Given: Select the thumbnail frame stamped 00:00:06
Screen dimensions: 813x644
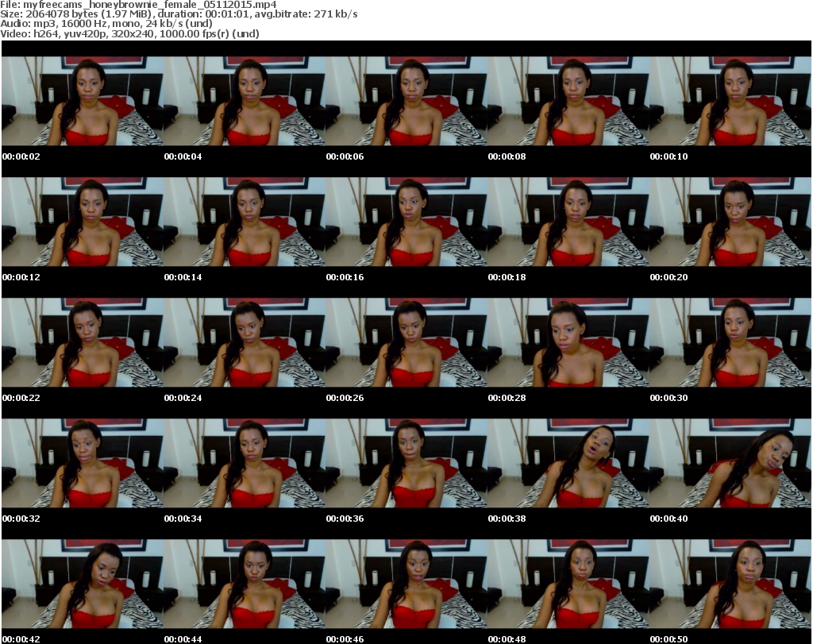Looking at the screenshot, I should [406, 101].
